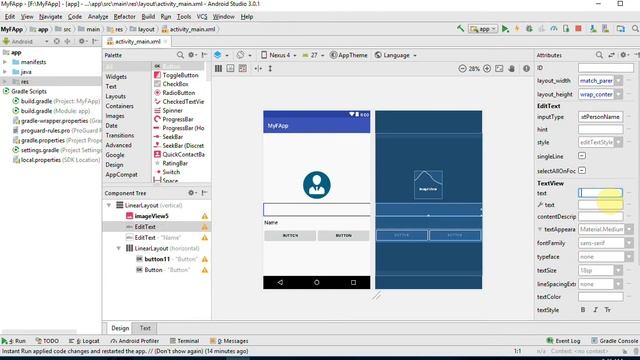Viewport: 640px width, 360px height.
Task: Open the Tools menu
Action: click(184, 17)
